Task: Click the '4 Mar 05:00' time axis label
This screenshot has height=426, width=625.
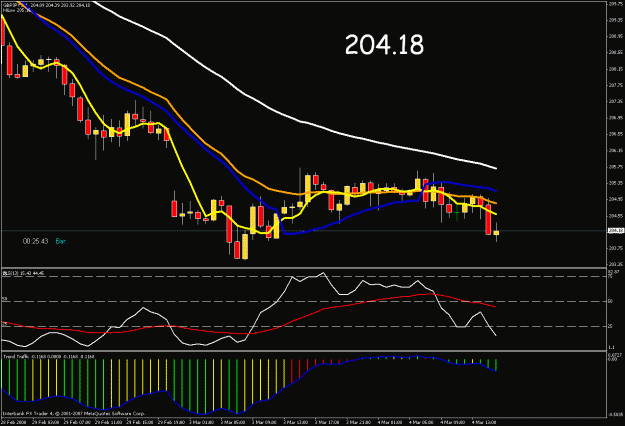Action: [x=421, y=422]
